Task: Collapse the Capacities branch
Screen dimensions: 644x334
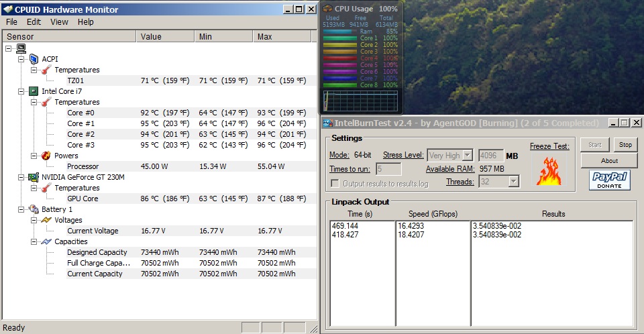Action: (34, 241)
